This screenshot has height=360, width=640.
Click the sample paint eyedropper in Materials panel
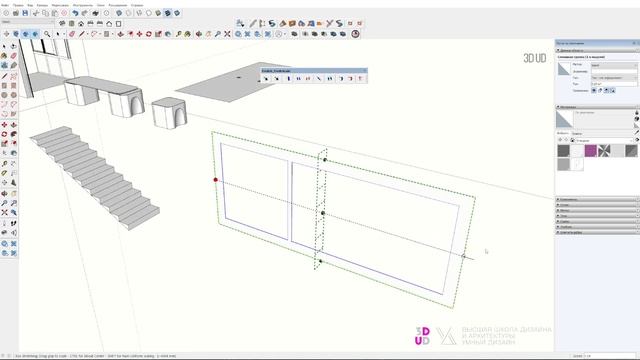(x=637, y=132)
